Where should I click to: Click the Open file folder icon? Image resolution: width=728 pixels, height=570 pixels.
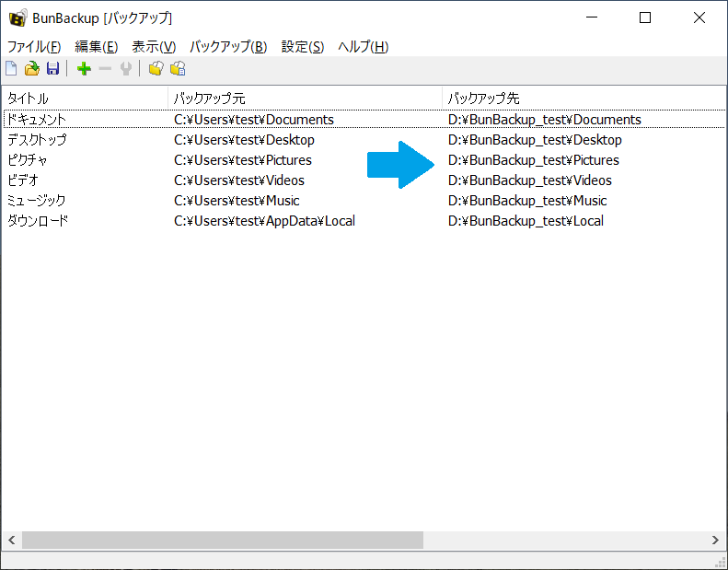[x=32, y=69]
